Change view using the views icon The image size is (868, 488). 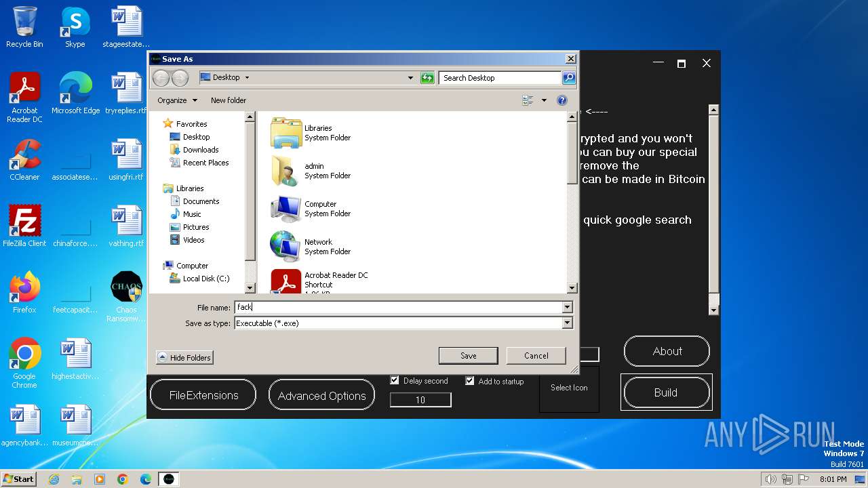pos(528,100)
